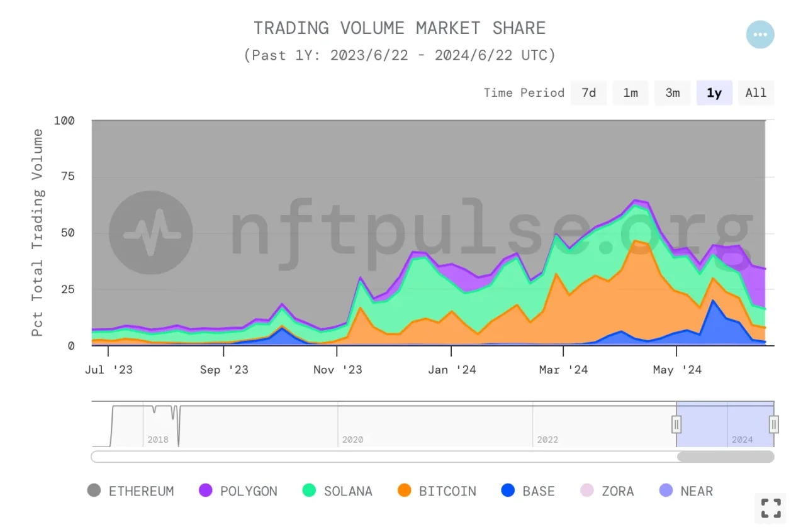Show All time period data
The image size is (796, 532).
756,93
